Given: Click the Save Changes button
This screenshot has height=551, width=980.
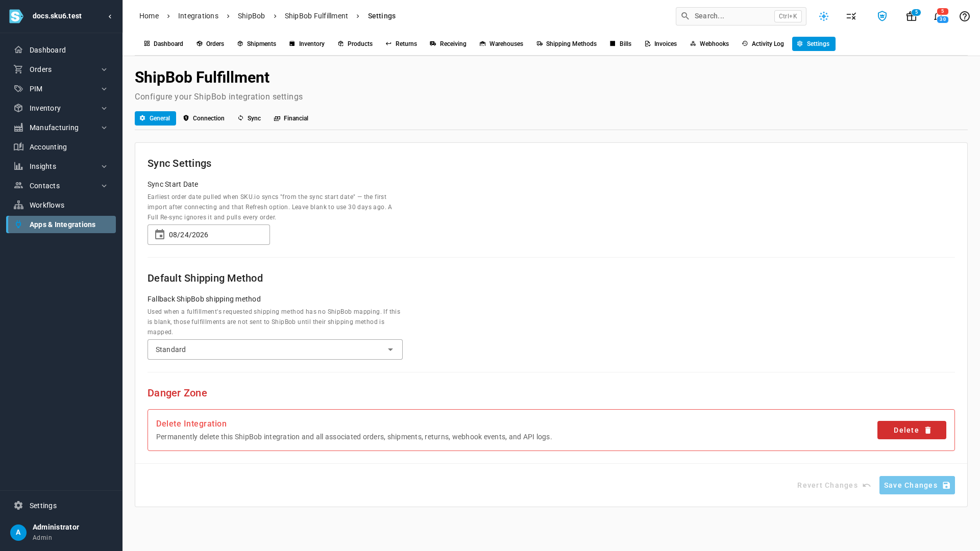Looking at the screenshot, I should (917, 485).
